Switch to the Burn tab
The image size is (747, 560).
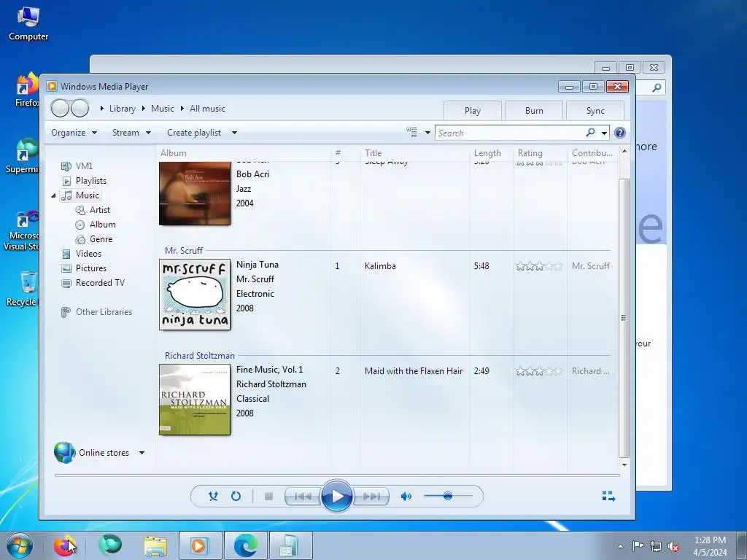click(534, 111)
